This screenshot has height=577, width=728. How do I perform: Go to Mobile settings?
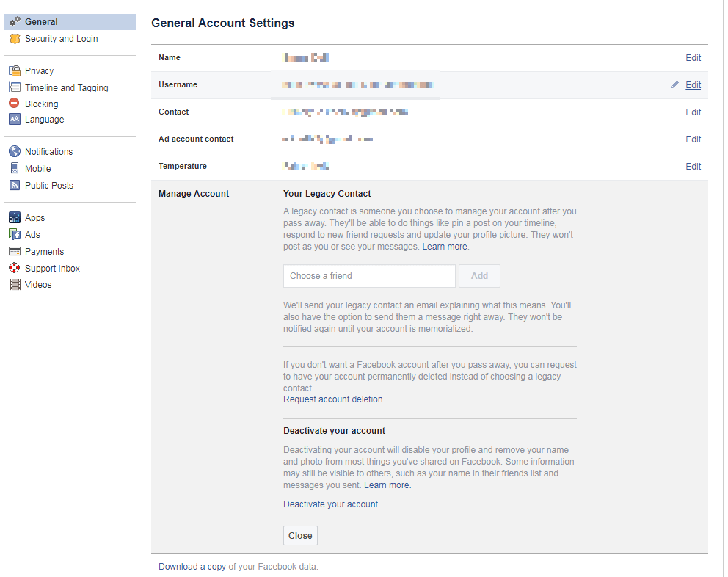coord(38,168)
